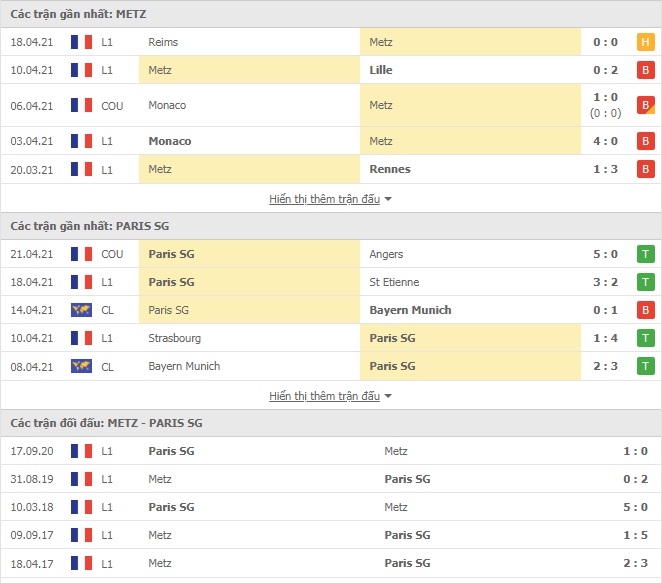The width and height of the screenshot is (662, 583).
Task: Click the France flag in the 21.04.21 COU row
Action: pyautogui.click(x=81, y=254)
